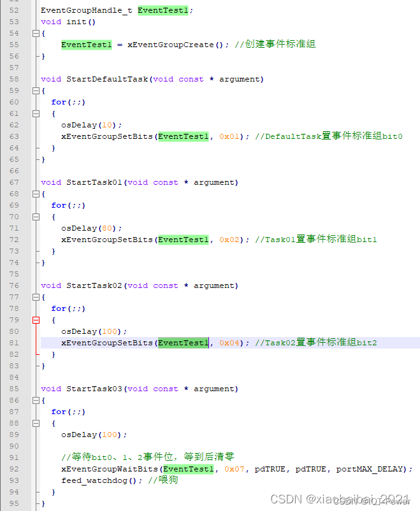Click the selected EventTest1 on line 81
Image resolution: width=420 pixels, height=511 pixels.
184,343
